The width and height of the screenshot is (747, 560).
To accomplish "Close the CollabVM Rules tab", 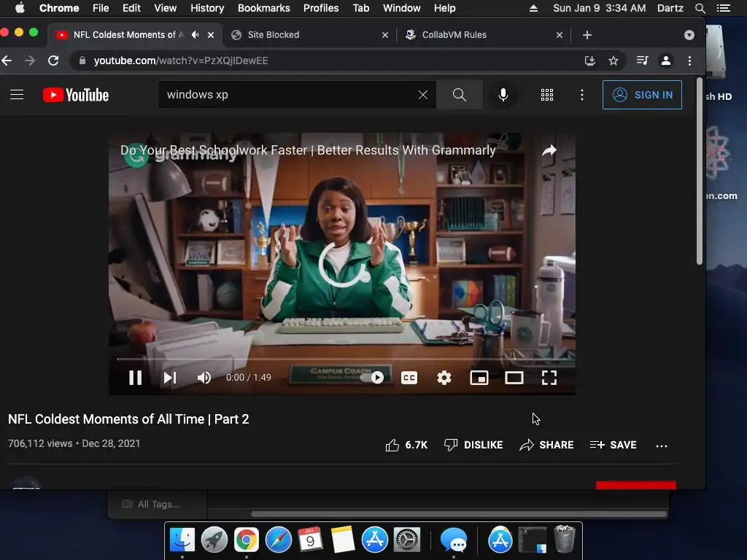I will pos(560,35).
